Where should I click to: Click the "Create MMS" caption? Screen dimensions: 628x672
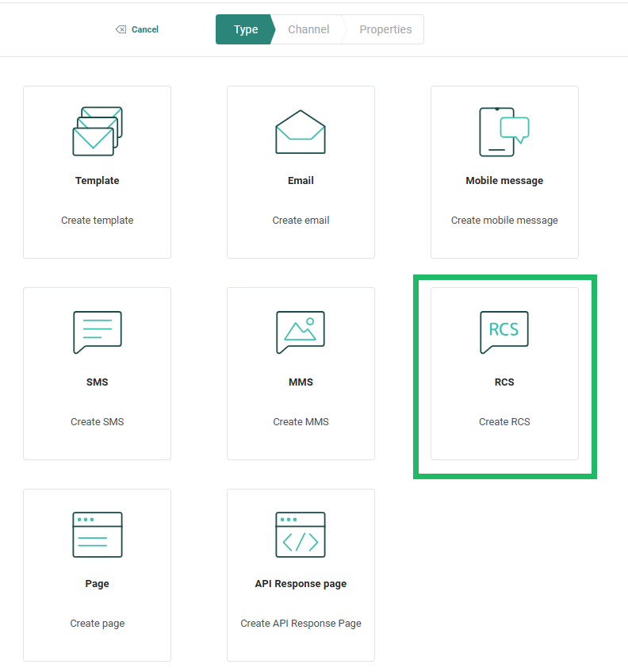(301, 422)
